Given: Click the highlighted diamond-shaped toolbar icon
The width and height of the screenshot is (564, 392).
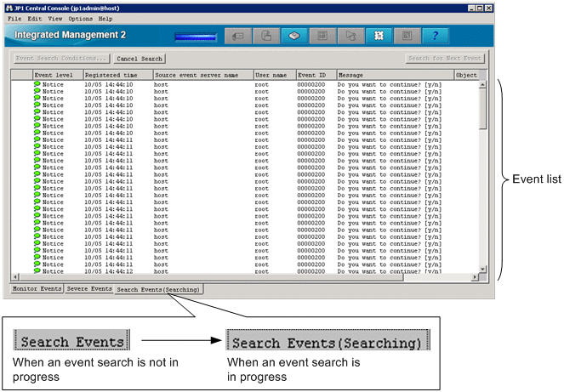Looking at the screenshot, I should (294, 37).
